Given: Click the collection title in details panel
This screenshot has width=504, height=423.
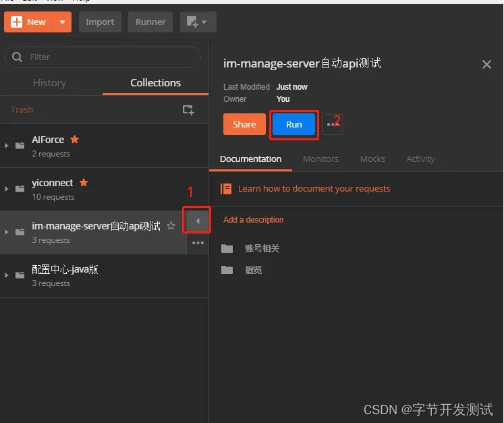Looking at the screenshot, I should click(302, 63).
